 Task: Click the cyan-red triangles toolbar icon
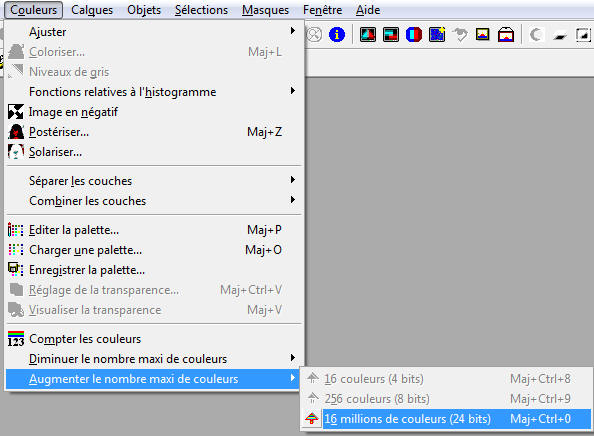tap(367, 35)
